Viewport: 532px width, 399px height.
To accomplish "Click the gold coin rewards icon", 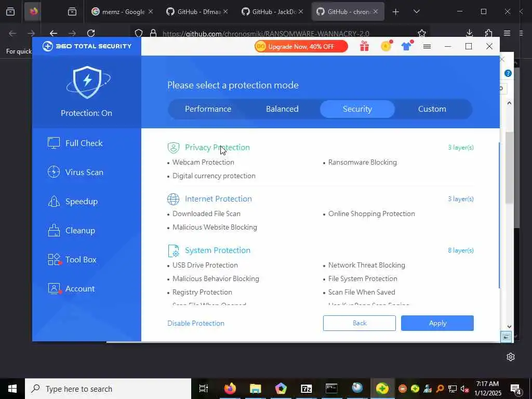I will pyautogui.click(x=386, y=46).
